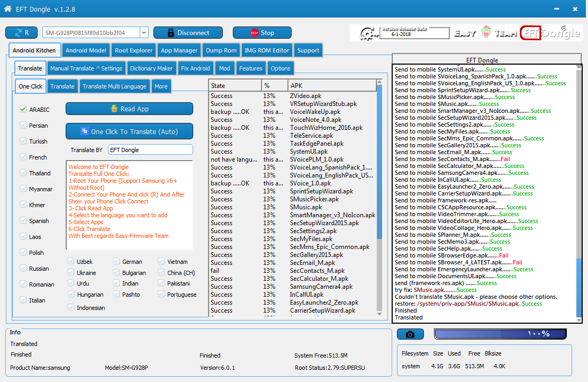Click the Root Status:2.79:SUPERSU text
Image resolution: width=588 pixels, height=382 pixels.
pyautogui.click(x=330, y=368)
